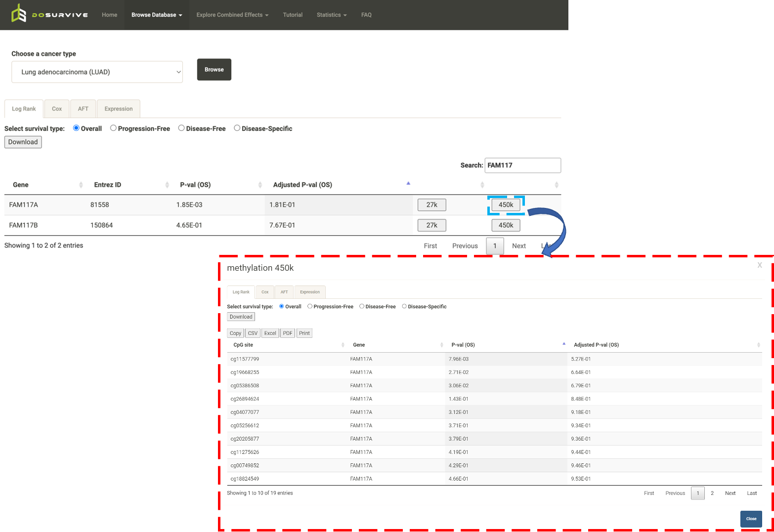This screenshot has height=532, width=774.
Task: Select Progression-Free survival type in main page
Action: tap(113, 128)
